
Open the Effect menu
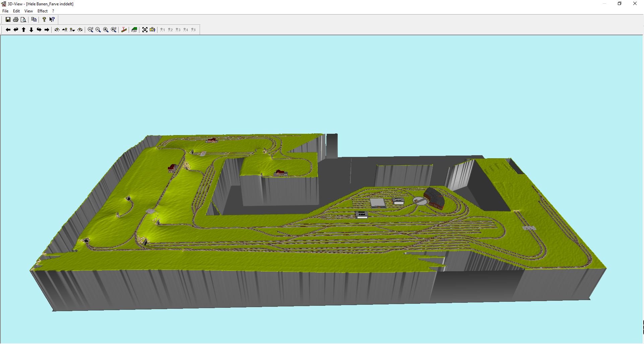(x=43, y=11)
